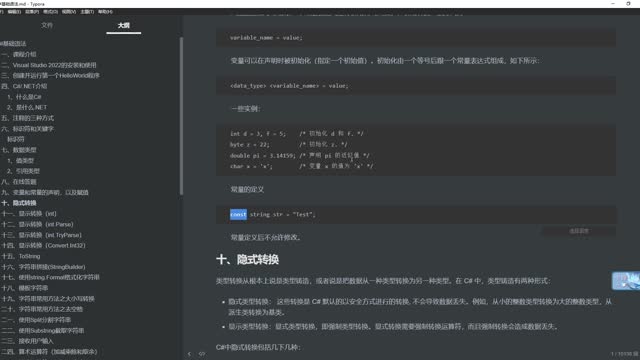
Task: Go to 十二、显示转换 (int.Parse) outline item
Action: point(38,224)
